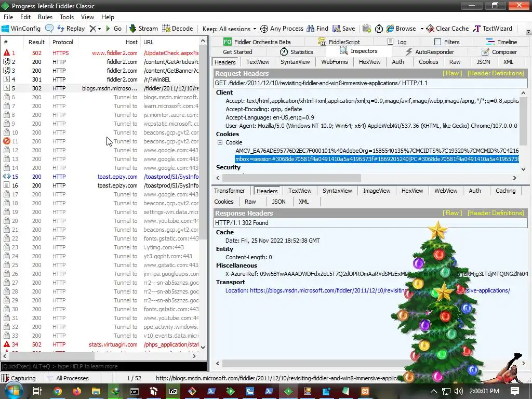532x399 pixels.
Task: Click the Save toolbar button
Action: coord(344,29)
